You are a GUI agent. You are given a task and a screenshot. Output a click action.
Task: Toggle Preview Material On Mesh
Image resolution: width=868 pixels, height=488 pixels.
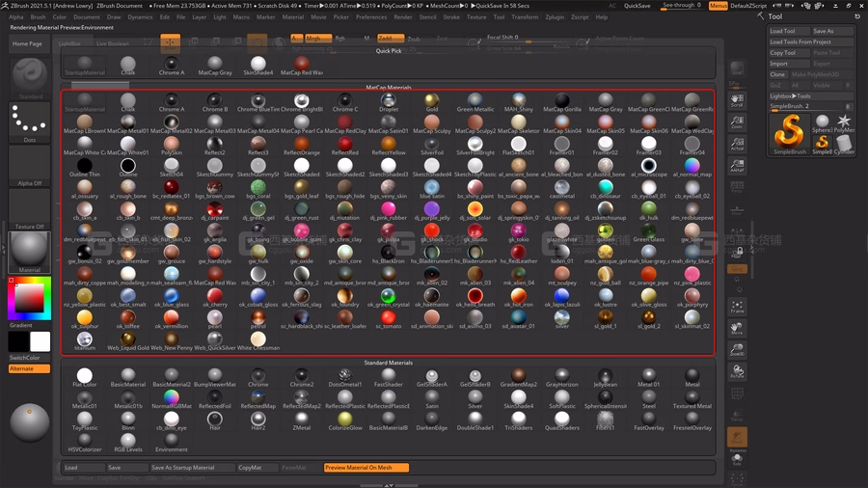tap(366, 468)
